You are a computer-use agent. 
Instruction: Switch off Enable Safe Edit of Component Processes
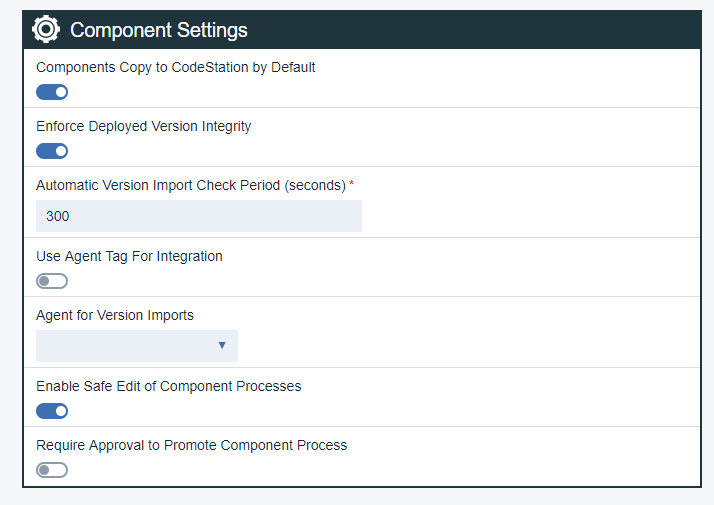pos(52,411)
